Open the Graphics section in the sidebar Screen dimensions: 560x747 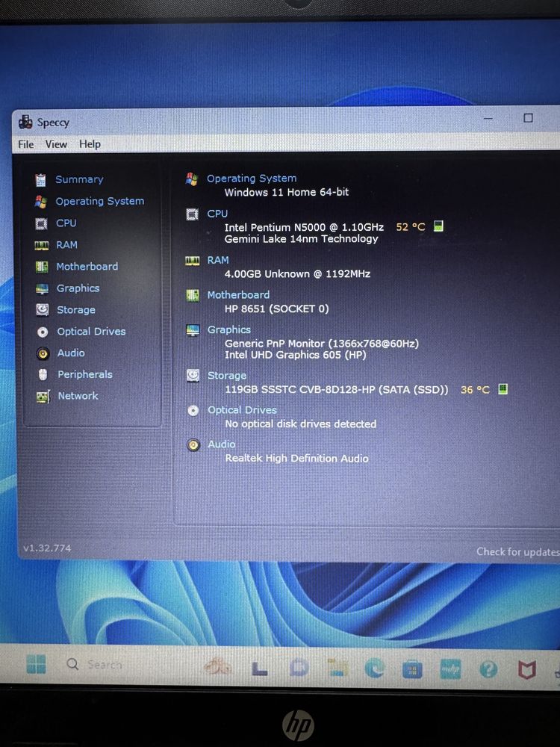[78, 288]
